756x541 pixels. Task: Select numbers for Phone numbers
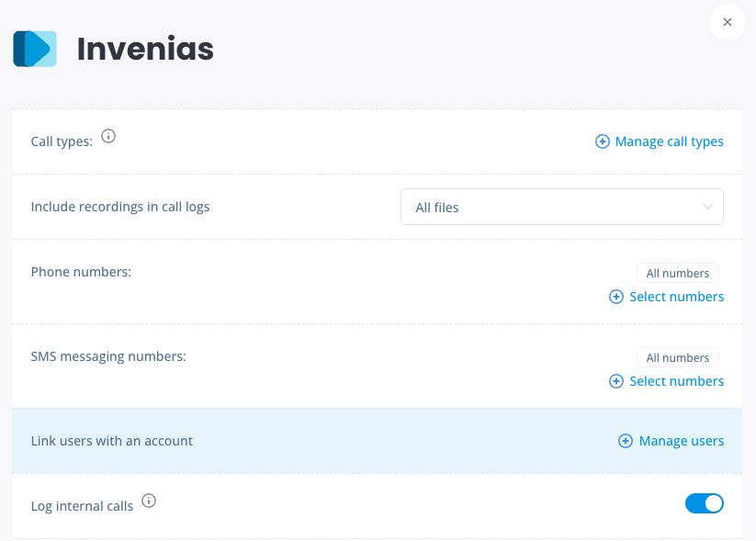(x=666, y=297)
